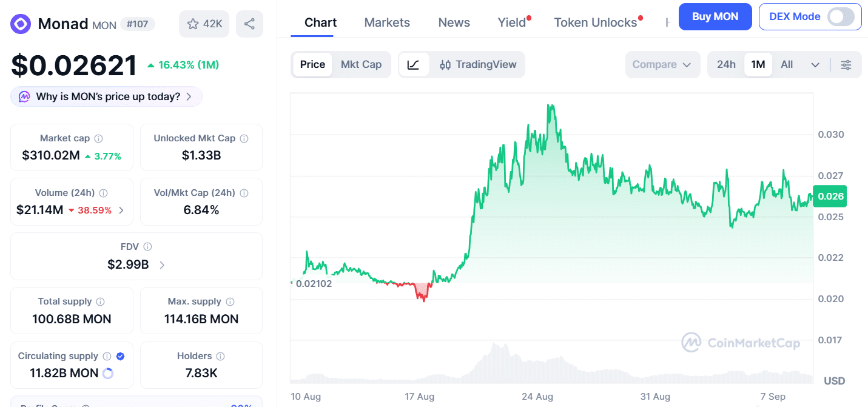Click the Volume (24h) info icon
The image size is (868, 407).
(103, 193)
